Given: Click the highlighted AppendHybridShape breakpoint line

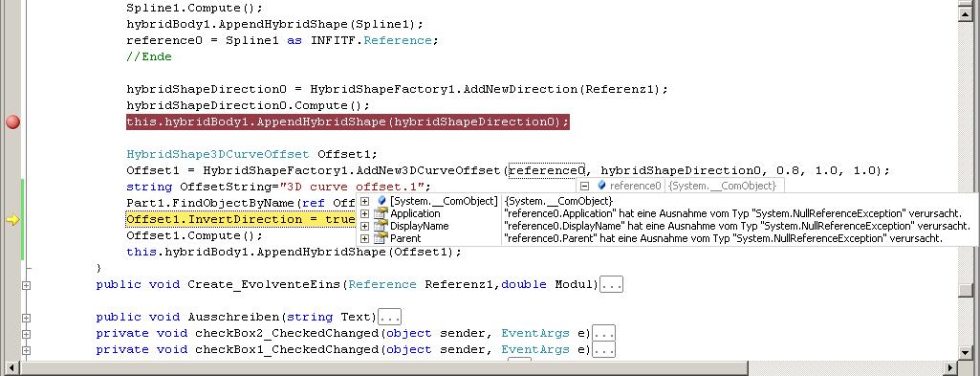Looking at the screenshot, I should (x=347, y=122).
